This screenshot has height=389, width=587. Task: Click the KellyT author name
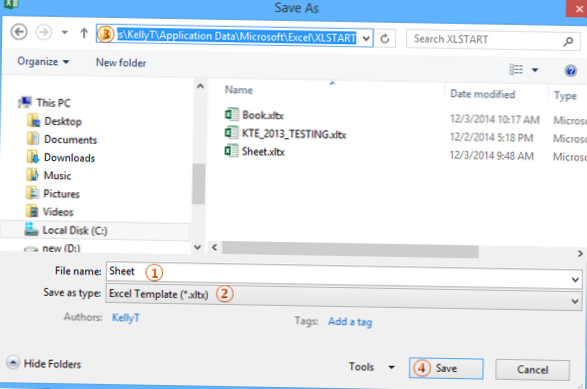tap(126, 317)
